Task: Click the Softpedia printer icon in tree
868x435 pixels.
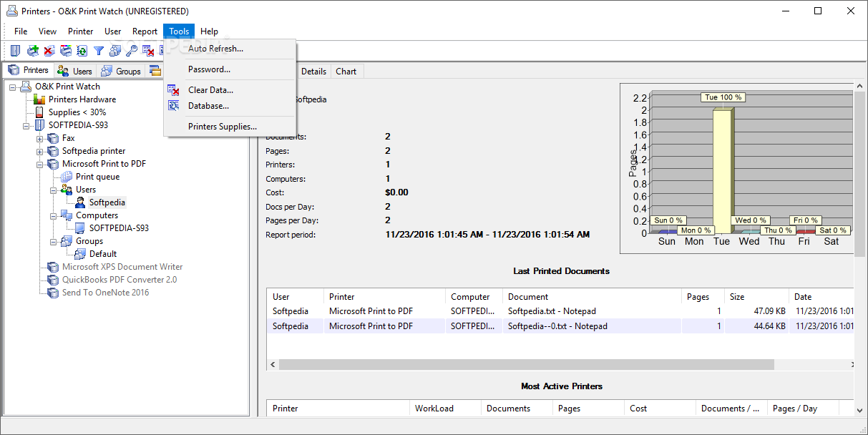Action: pyautogui.click(x=53, y=151)
